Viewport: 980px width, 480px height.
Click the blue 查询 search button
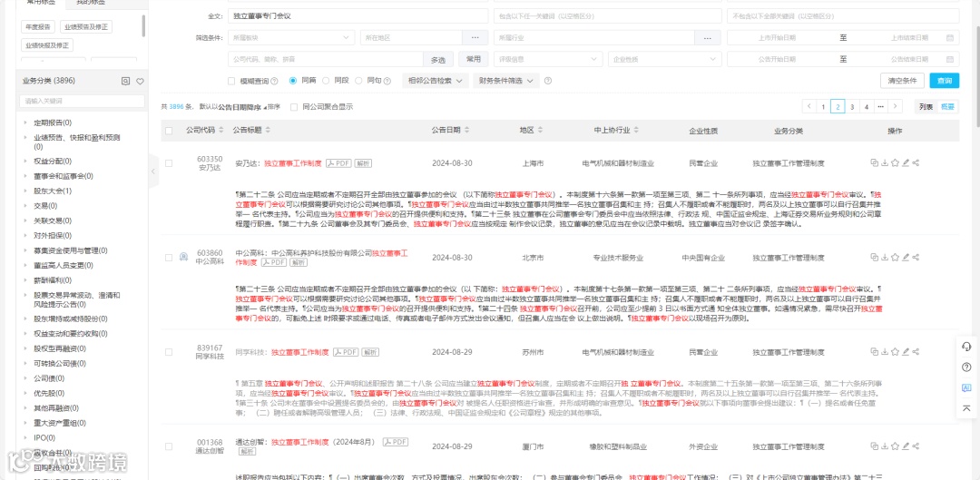point(944,81)
